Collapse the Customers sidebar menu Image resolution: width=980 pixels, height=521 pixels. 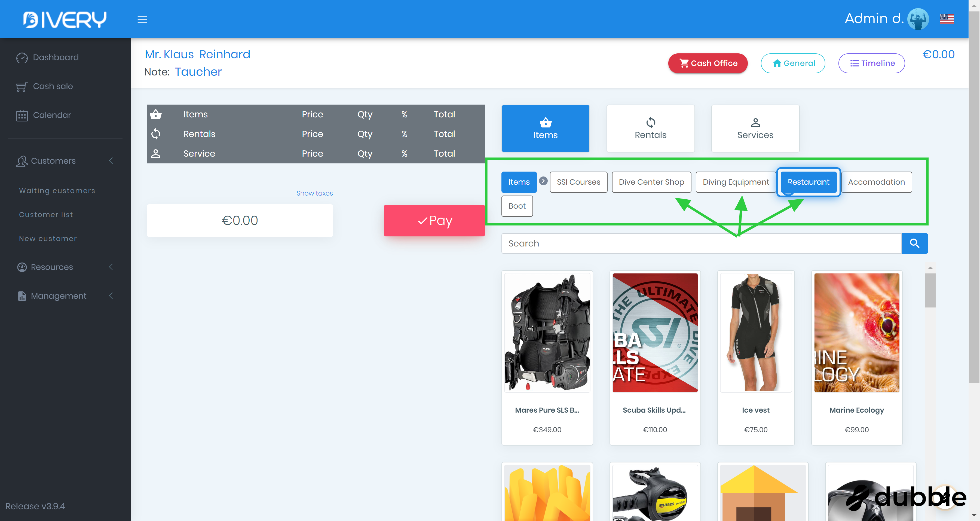pos(53,161)
